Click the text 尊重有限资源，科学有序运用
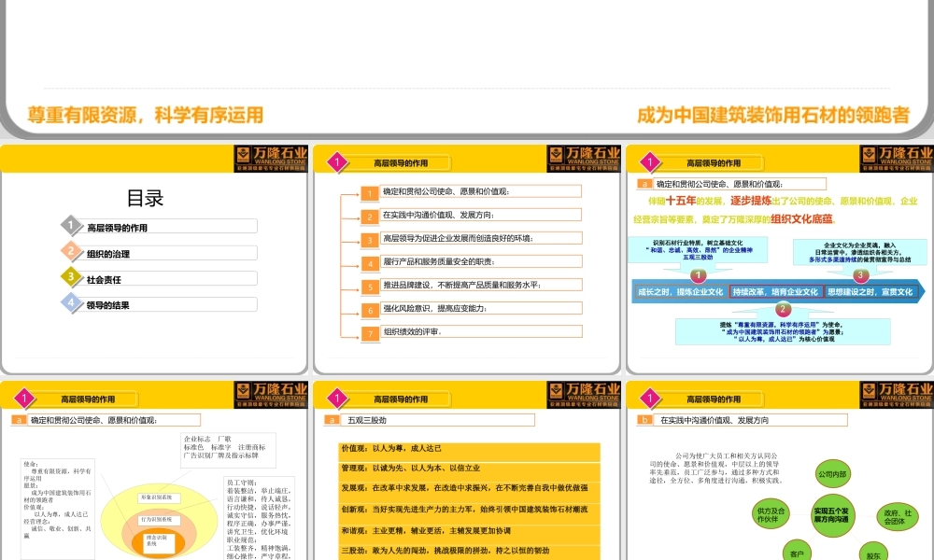934x560 pixels. (x=146, y=115)
